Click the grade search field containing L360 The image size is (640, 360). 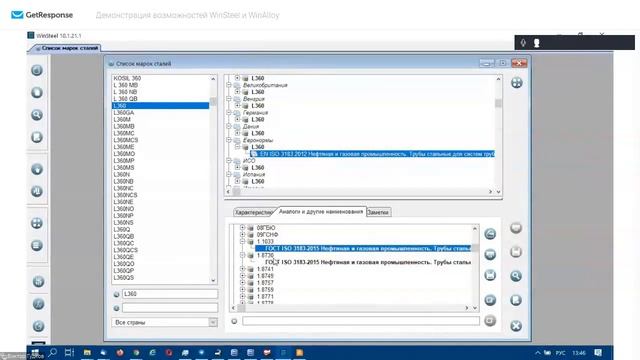(169, 294)
